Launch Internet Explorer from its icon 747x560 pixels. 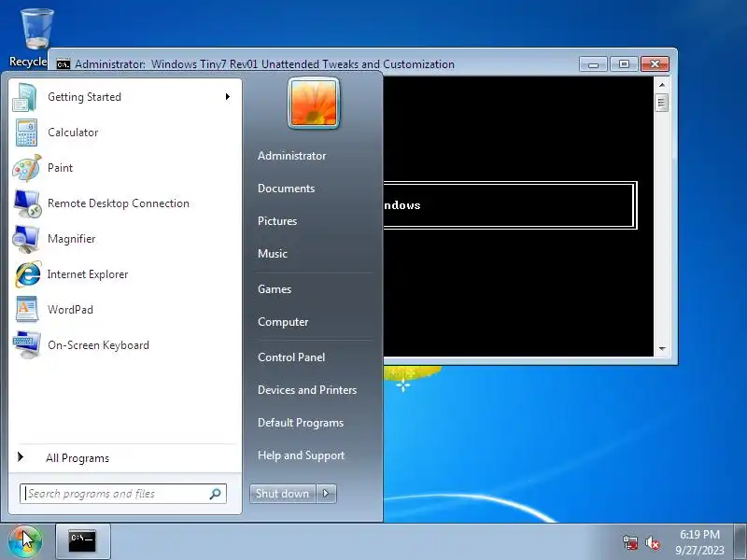[x=28, y=274]
